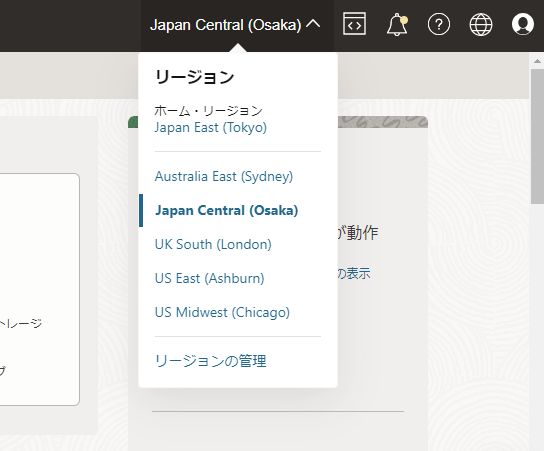Screen dimensions: 544x451
Task: Click the ホーム・リージョン label
Action: (x=208, y=111)
